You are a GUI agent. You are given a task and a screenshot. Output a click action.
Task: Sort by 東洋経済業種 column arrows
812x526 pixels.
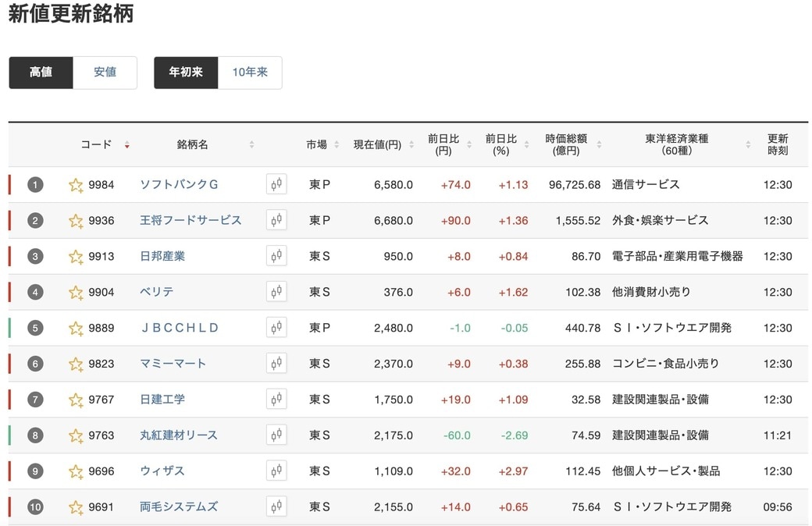748,145
